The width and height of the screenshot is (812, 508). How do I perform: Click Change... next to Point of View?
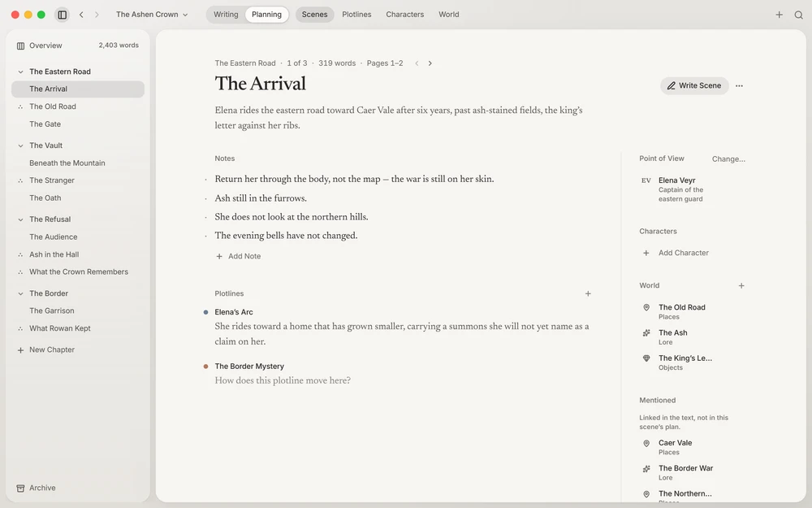click(728, 159)
